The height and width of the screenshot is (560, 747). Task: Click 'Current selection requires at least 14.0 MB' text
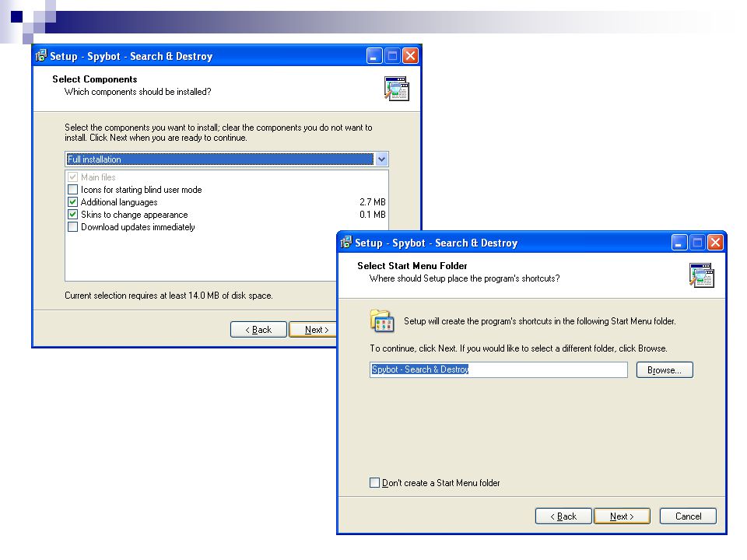pyautogui.click(x=169, y=296)
